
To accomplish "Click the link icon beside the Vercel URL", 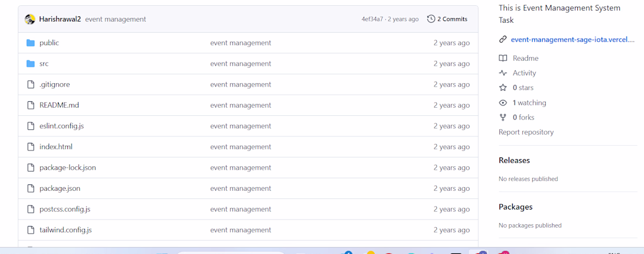I will click(x=503, y=40).
